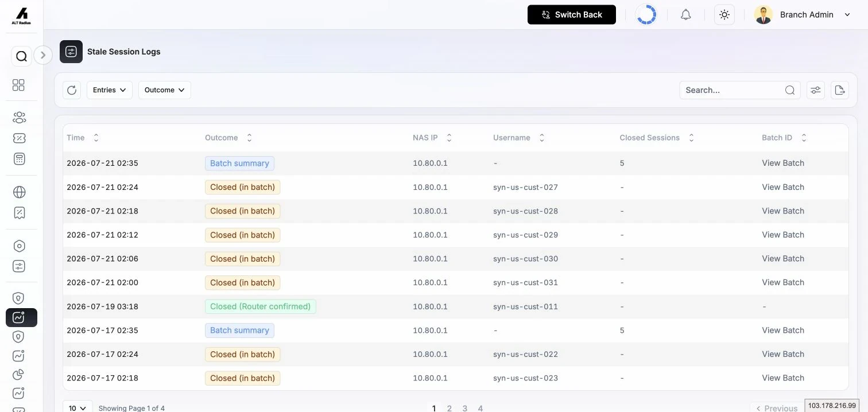Click Closed Sessions value 5 on 2026-07-17 row
The width and height of the screenshot is (868, 412).
point(622,331)
